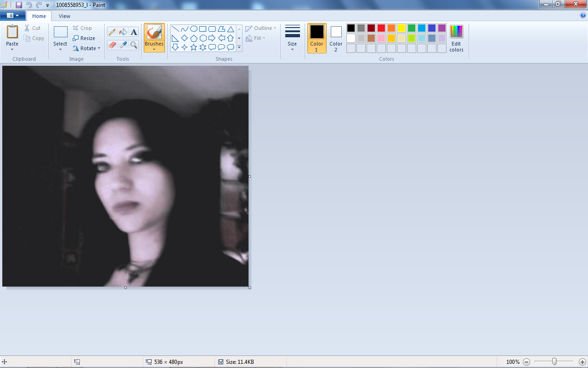Select the Five-point star shape
Image resolution: width=588 pixels, height=368 pixels.
(194, 47)
